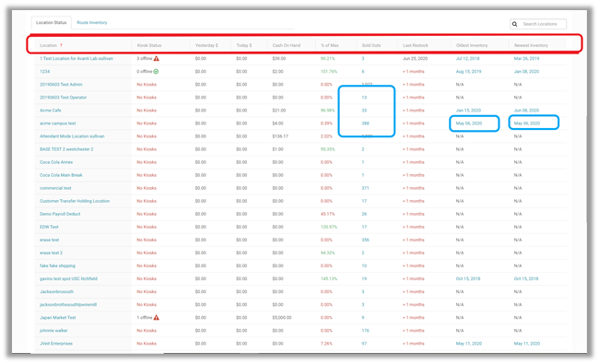Sort by the Sold Outs column header
The width and height of the screenshot is (599, 364).
click(x=371, y=45)
